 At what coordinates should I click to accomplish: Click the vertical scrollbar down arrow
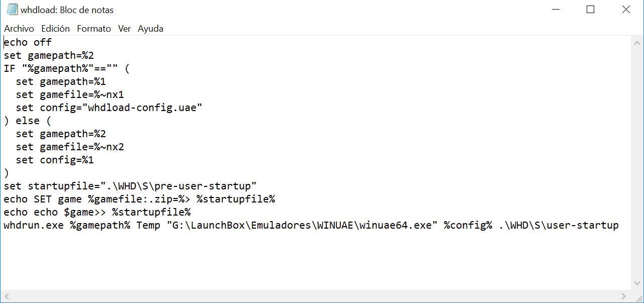click(637, 284)
